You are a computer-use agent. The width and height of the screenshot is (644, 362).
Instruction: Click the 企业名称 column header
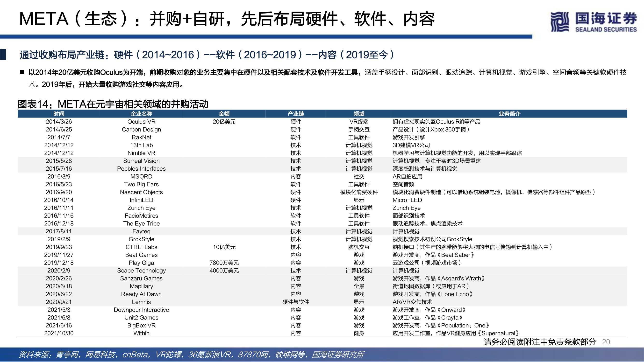pyautogui.click(x=141, y=114)
